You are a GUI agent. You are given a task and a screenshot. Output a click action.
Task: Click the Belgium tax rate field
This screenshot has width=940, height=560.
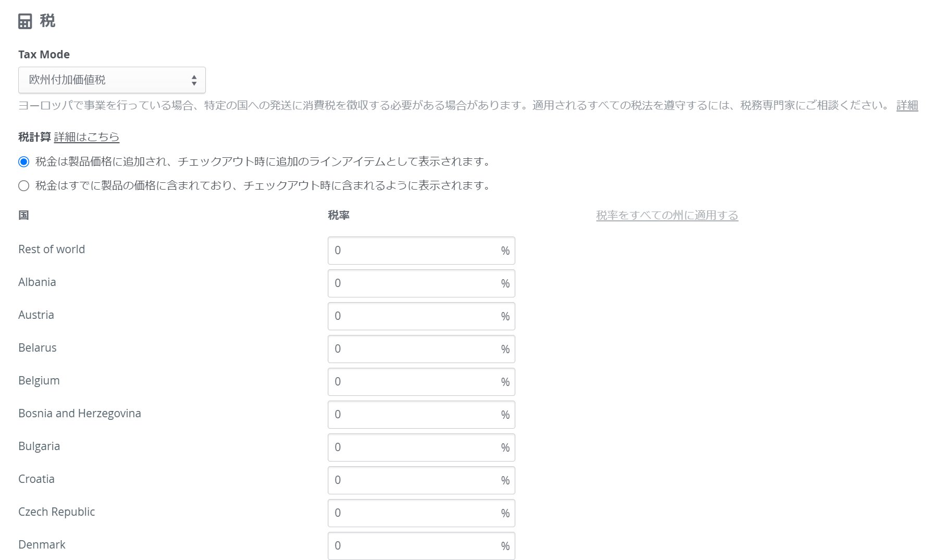(422, 382)
